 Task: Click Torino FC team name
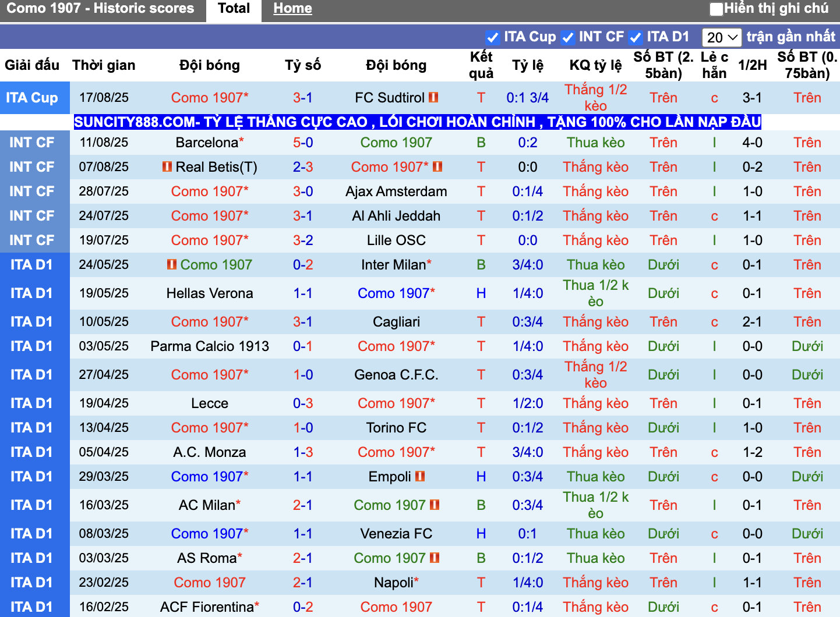click(396, 428)
